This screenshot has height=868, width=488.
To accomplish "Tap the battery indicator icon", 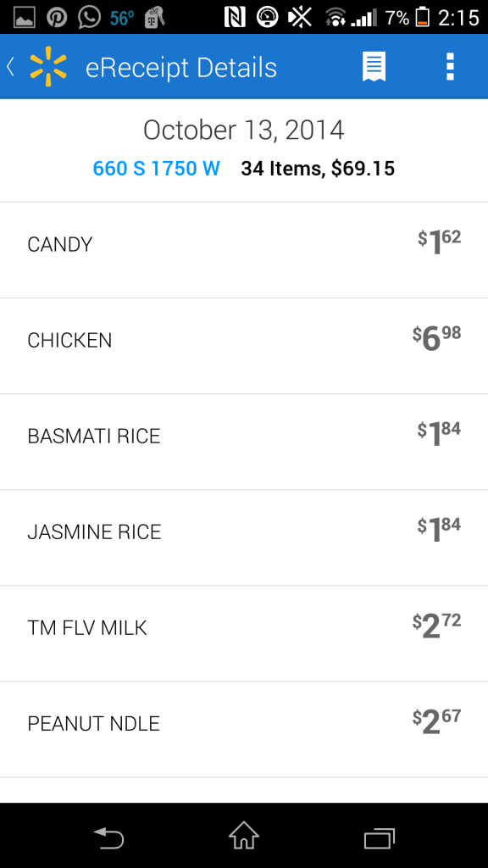I will tap(422, 17).
